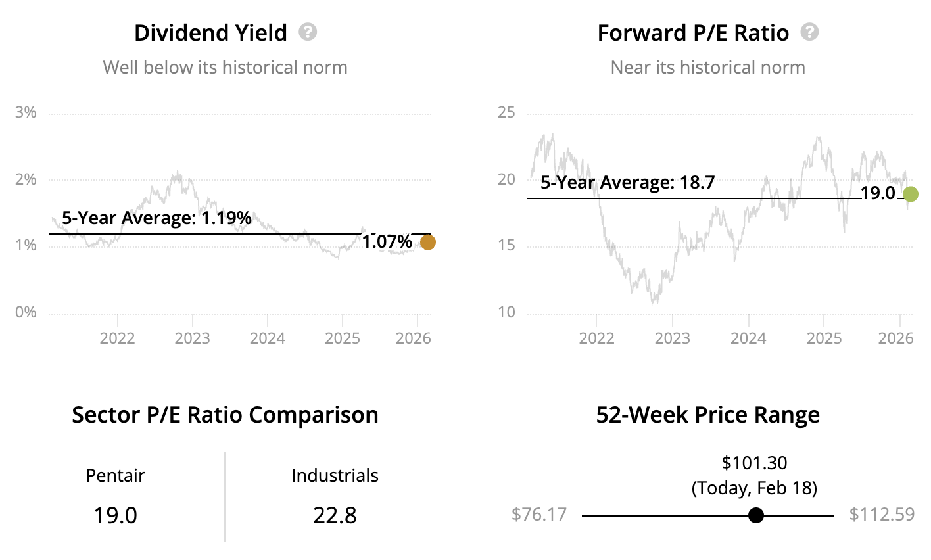
Task: Click the $76.17 52-week low price
Action: coord(539,514)
